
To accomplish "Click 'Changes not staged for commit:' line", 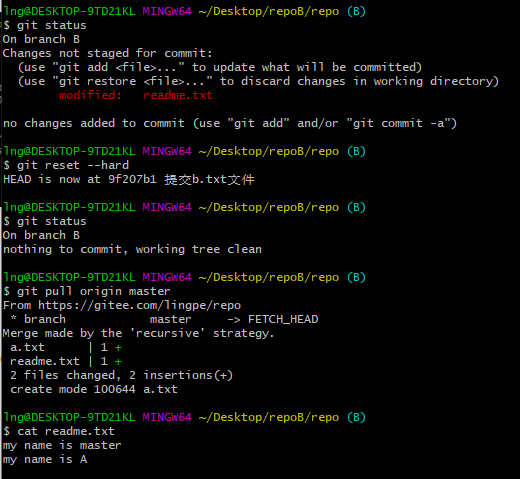I will (107, 53).
